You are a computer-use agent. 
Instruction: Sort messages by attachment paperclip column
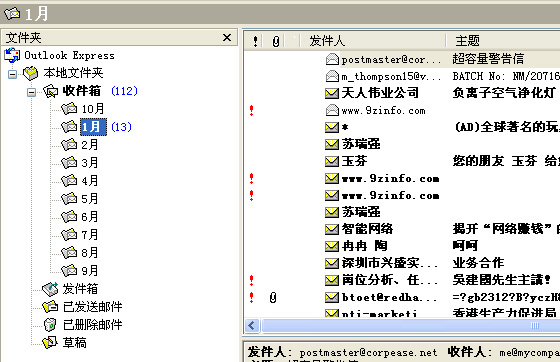275,41
